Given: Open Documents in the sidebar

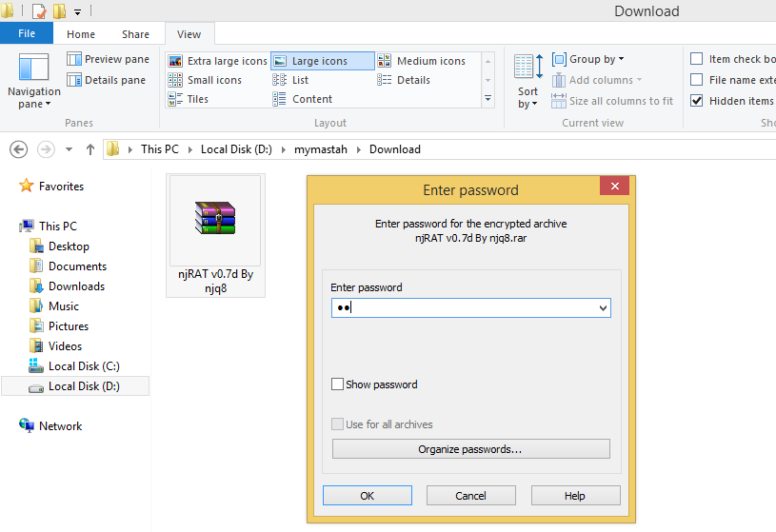Looking at the screenshot, I should click(x=68, y=266).
